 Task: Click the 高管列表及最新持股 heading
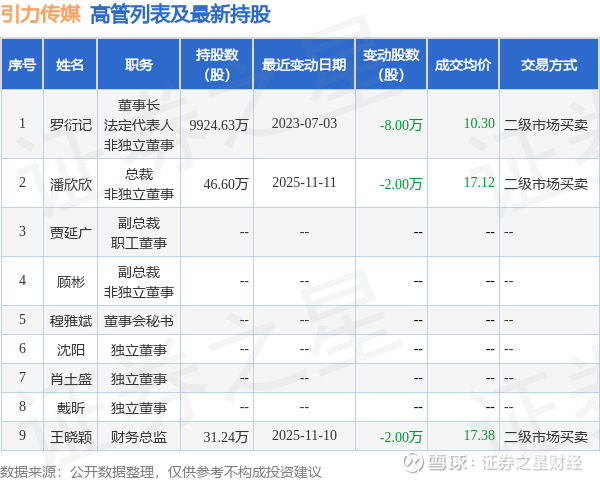coord(181,15)
